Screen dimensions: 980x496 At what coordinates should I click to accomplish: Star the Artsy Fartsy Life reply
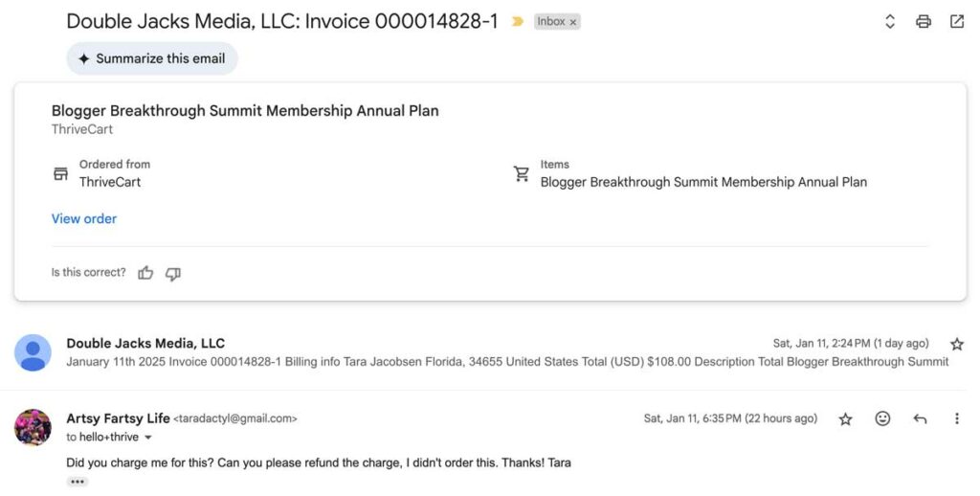(x=845, y=419)
